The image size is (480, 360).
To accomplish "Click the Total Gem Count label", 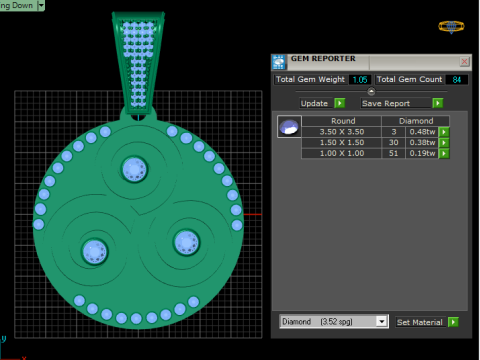I will 409,79.
